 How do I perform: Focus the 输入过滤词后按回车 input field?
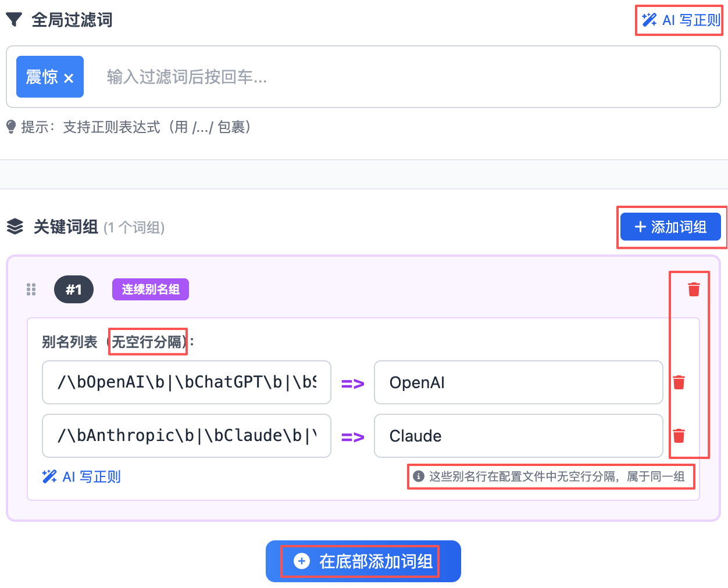(x=407, y=77)
